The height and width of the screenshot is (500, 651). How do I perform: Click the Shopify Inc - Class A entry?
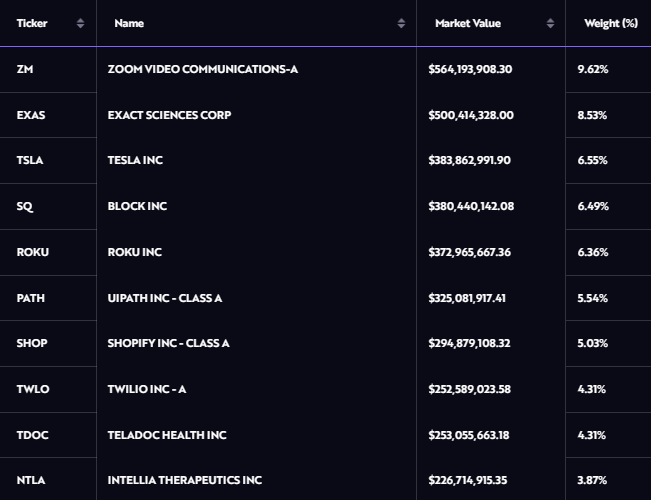168,343
